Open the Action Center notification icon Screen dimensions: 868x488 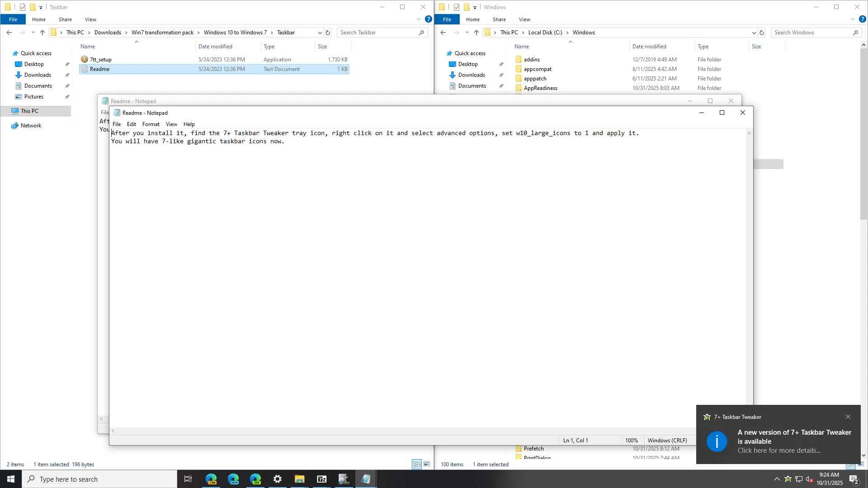[854, 479]
